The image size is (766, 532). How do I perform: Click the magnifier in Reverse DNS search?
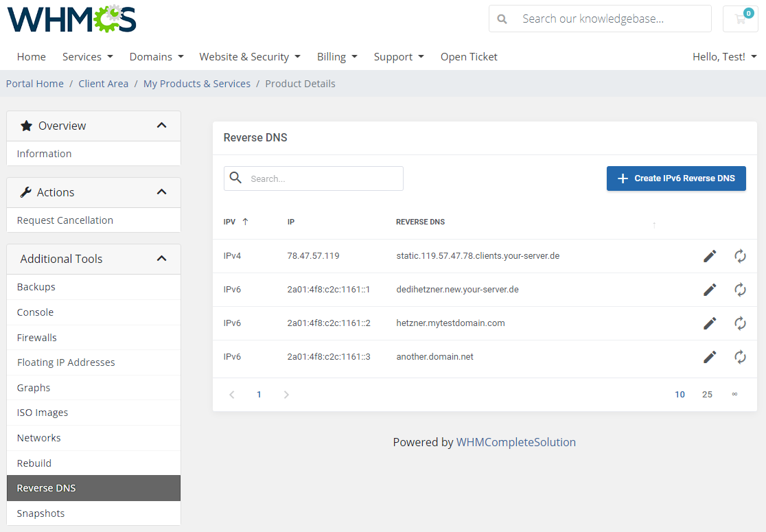tap(235, 178)
